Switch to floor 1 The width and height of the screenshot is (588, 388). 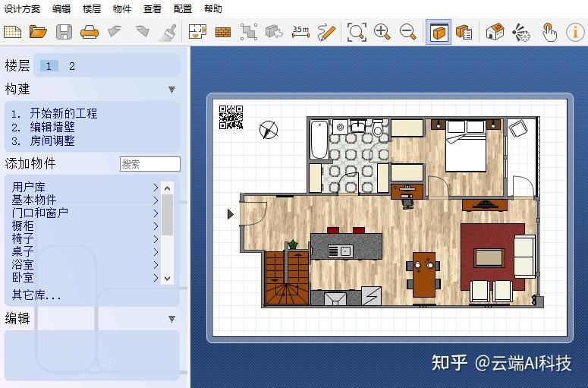pyautogui.click(x=49, y=66)
